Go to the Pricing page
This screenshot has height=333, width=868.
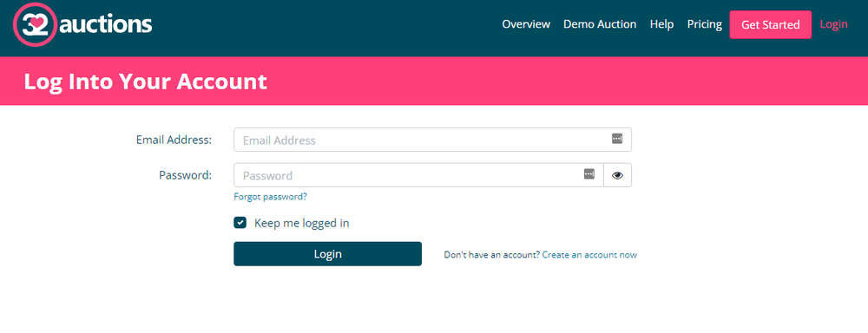[x=704, y=24]
